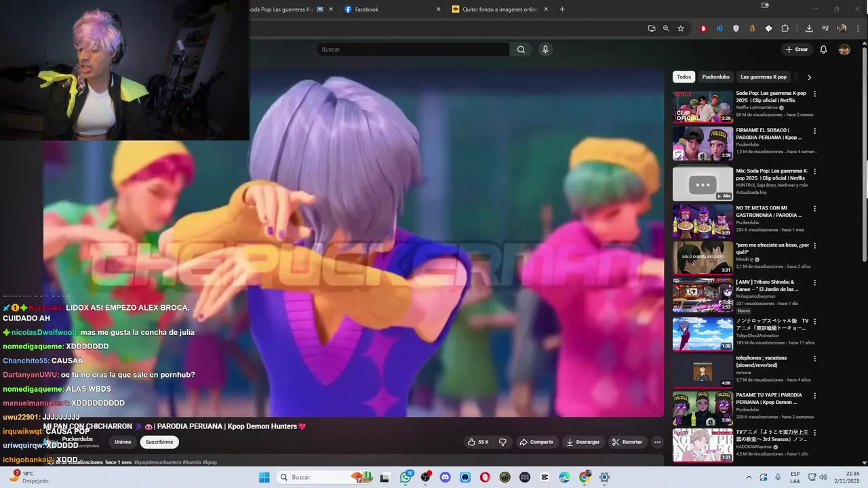Open options for Tributo Shinobu & Kanae AMV
The height and width of the screenshot is (488, 868).
[815, 283]
